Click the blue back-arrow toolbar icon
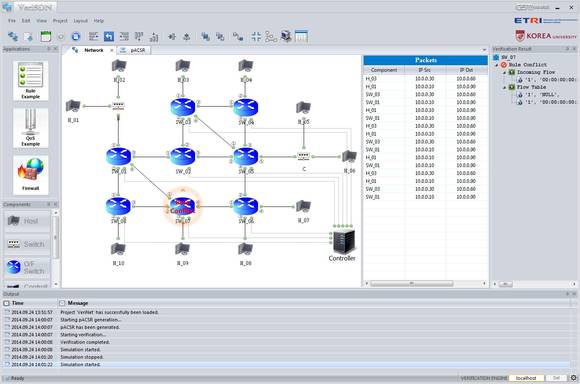580x384 pixels. pyautogui.click(x=109, y=36)
